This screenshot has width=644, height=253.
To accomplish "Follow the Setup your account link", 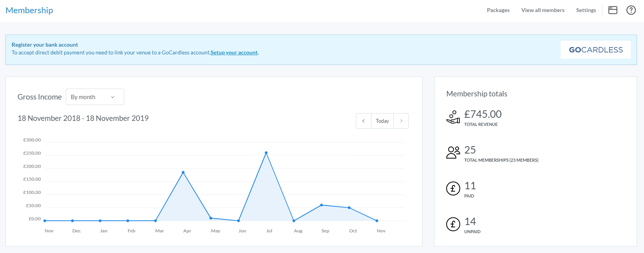I will pyautogui.click(x=234, y=52).
